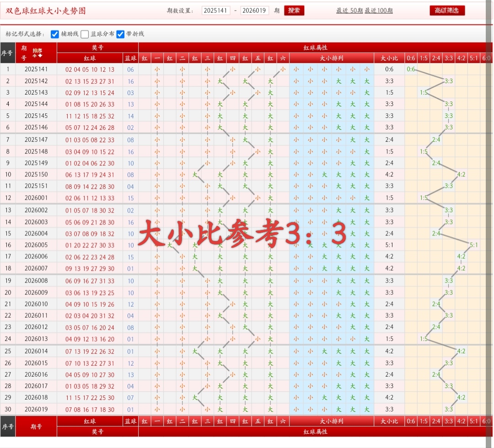Click red ball numbers 07 08 16 17 18 30
Image resolution: width=494 pixels, height=448 pixels.
tap(90, 410)
